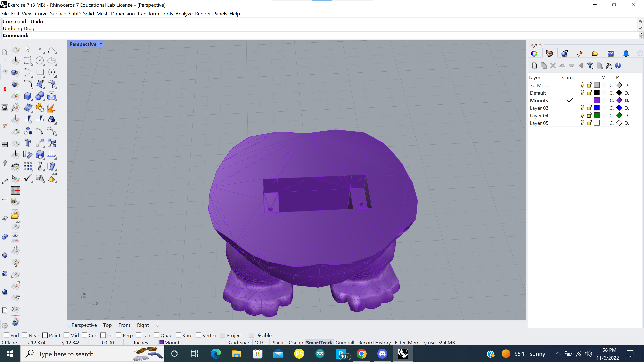The image size is (644, 362).
Task: Pick the Polygon tool
Action: [52, 72]
